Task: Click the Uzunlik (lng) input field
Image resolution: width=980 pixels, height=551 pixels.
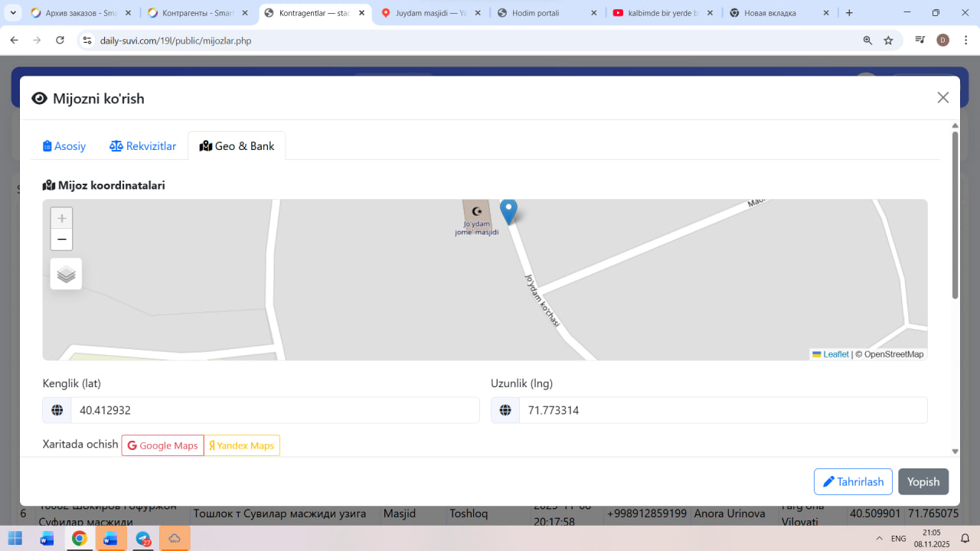Action: point(723,410)
